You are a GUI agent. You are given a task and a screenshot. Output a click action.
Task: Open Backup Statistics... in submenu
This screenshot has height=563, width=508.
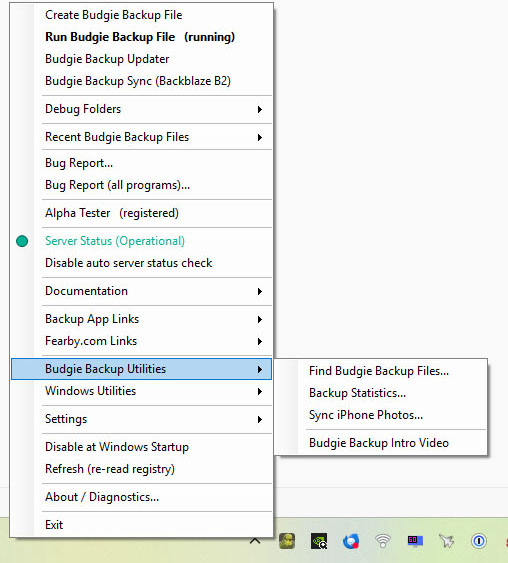(x=381, y=393)
